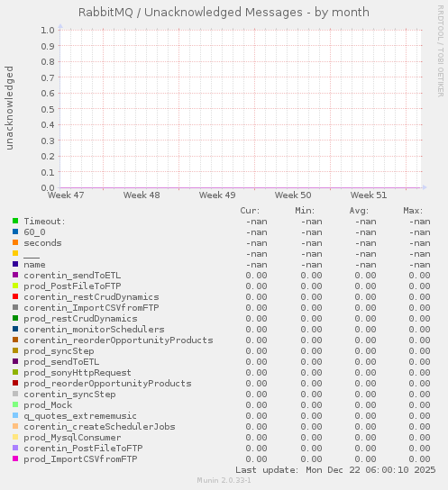Click the Week 48 axis label
This screenshot has width=448, height=490.
click(142, 195)
